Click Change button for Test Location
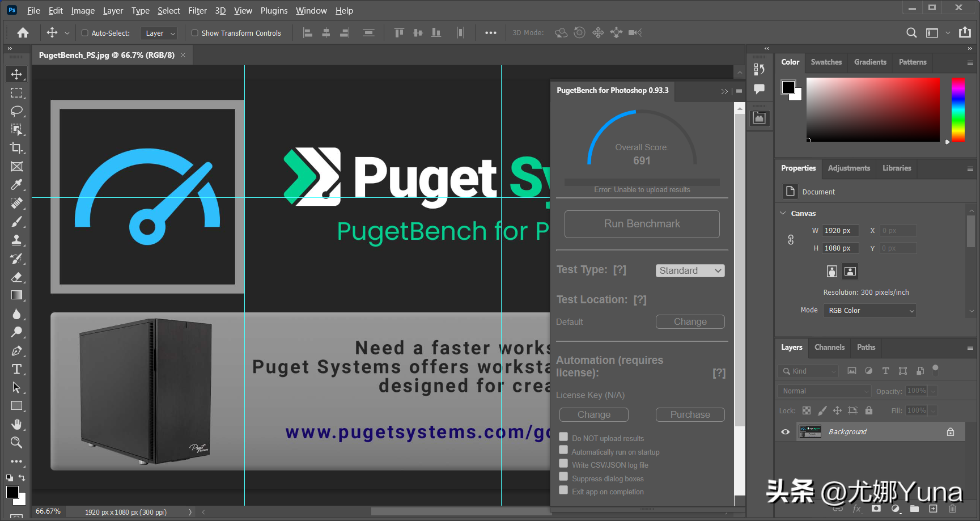This screenshot has height=521, width=980. click(x=690, y=321)
